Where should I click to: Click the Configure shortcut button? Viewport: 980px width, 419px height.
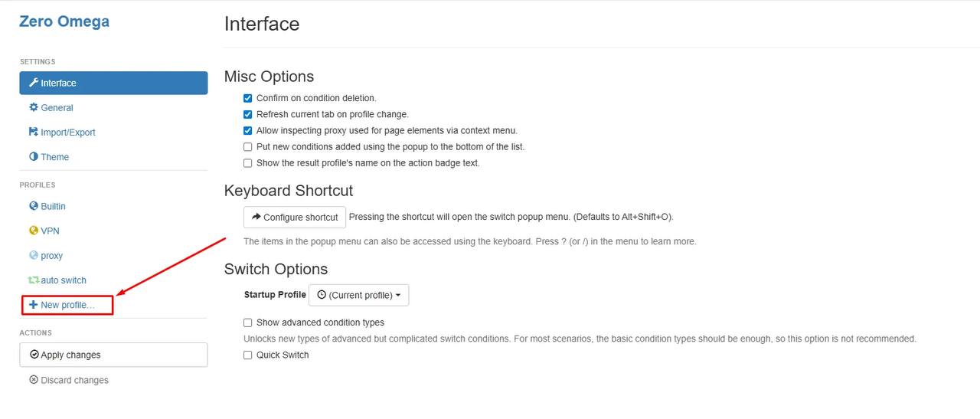pyautogui.click(x=295, y=217)
